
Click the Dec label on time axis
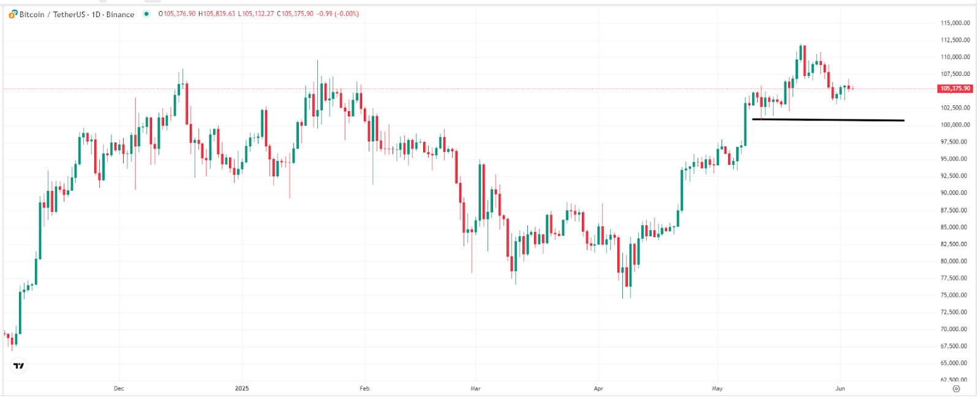pyautogui.click(x=119, y=389)
